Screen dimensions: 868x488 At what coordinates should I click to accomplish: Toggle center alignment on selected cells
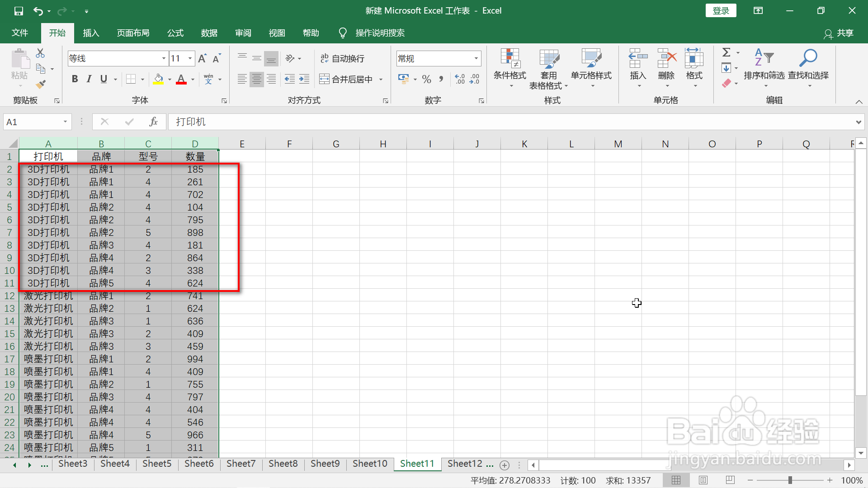coord(256,79)
